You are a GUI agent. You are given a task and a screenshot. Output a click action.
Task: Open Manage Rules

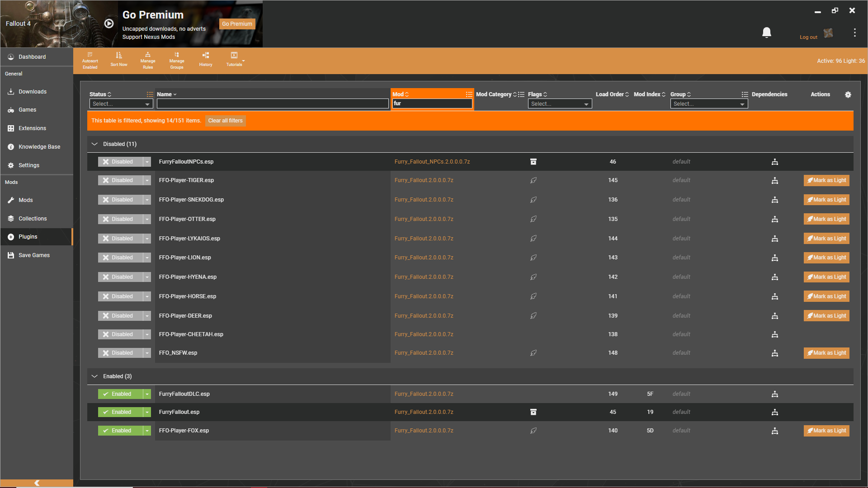tap(148, 61)
